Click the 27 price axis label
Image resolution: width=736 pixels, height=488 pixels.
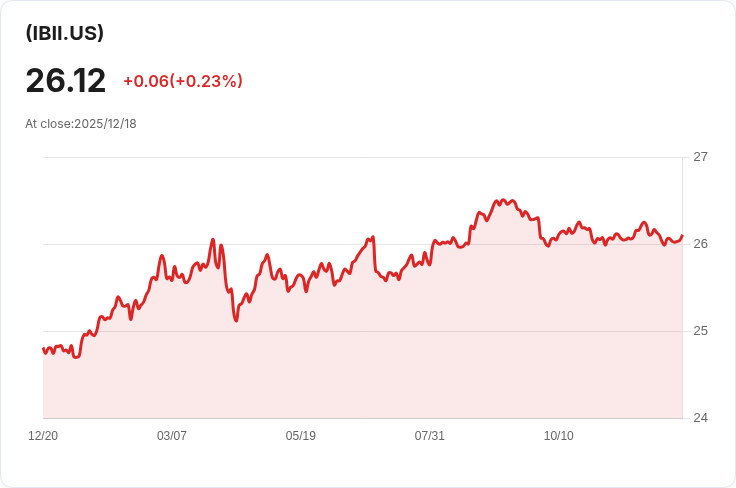[x=700, y=157]
